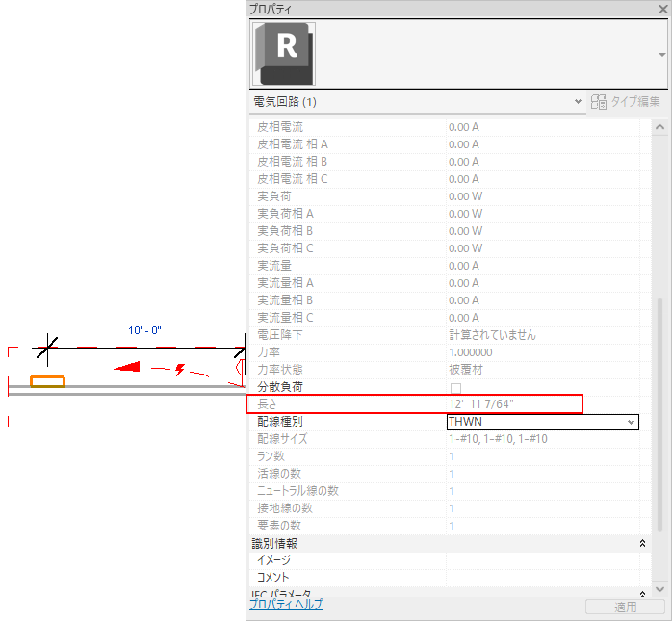Viewport: 672px width, 621px height.
Task: Open the type selector dropdown arrow
Action: point(662,55)
